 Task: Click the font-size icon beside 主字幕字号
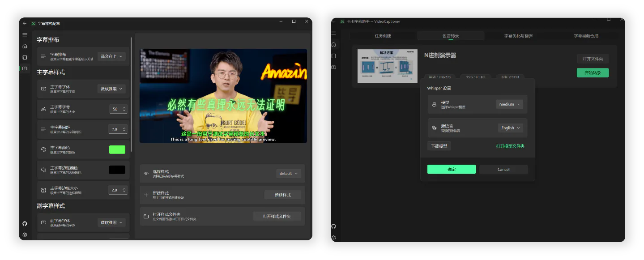coord(43,109)
